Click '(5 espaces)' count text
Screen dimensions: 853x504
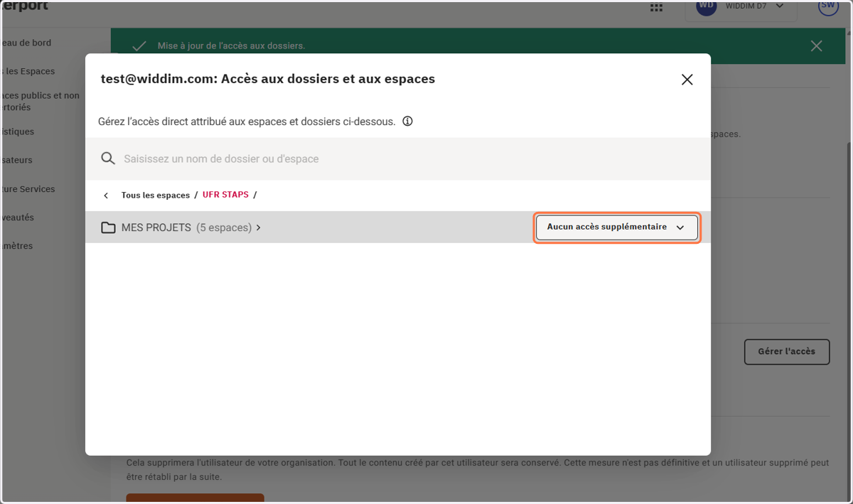coord(223,227)
